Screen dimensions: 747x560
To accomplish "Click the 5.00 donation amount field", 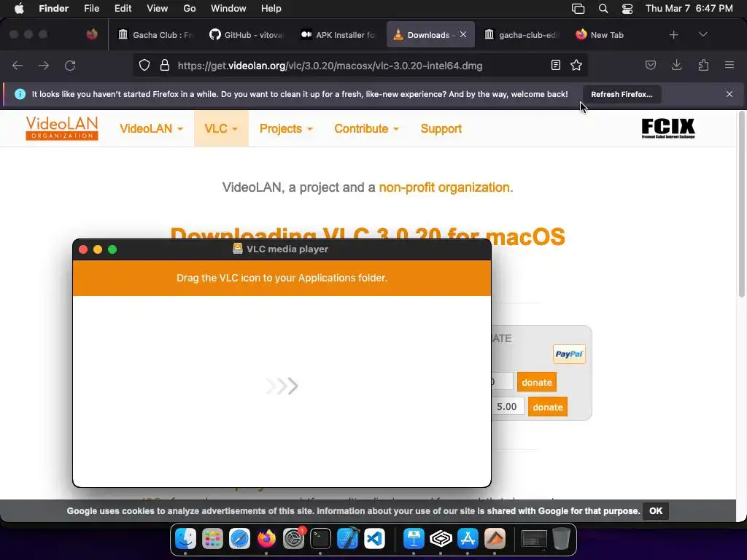I will point(508,407).
